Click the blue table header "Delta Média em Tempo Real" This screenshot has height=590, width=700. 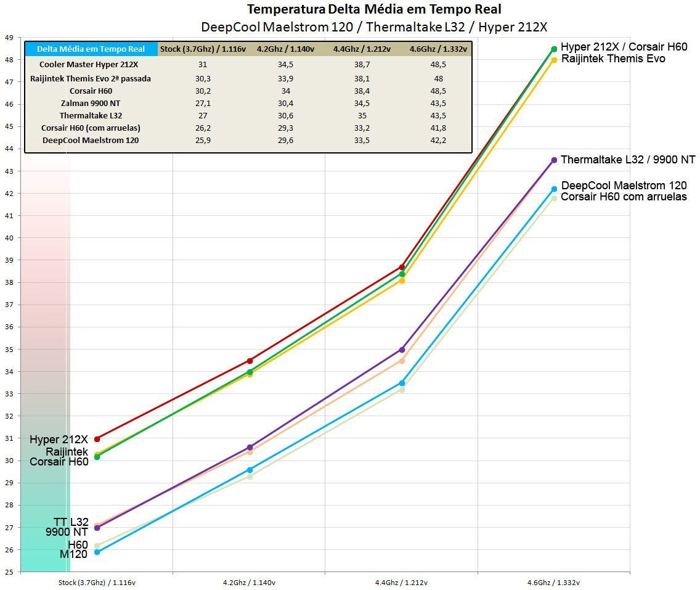91,49
